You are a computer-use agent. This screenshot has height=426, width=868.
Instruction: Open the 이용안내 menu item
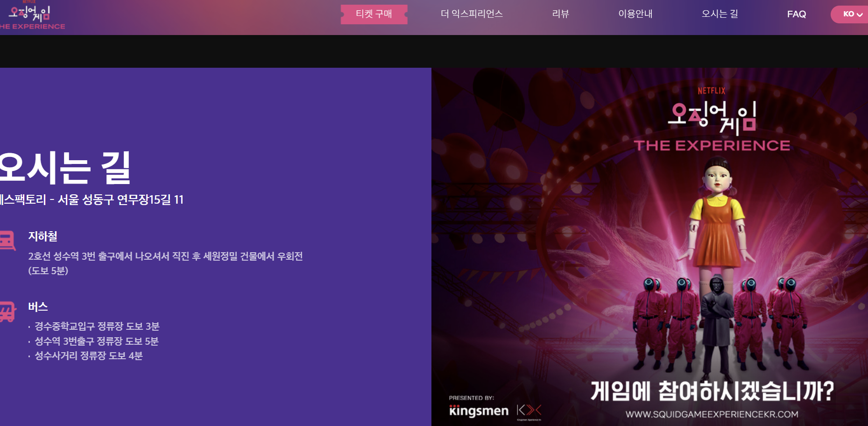click(x=635, y=14)
